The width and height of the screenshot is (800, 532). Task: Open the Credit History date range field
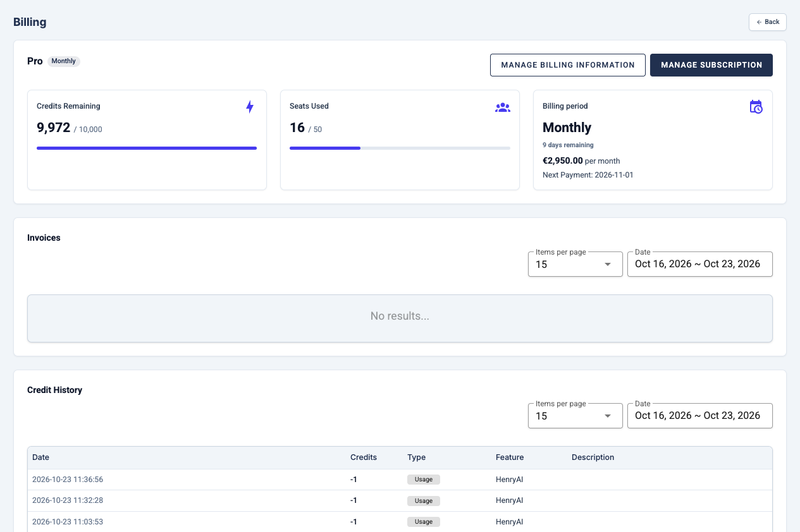(x=700, y=416)
